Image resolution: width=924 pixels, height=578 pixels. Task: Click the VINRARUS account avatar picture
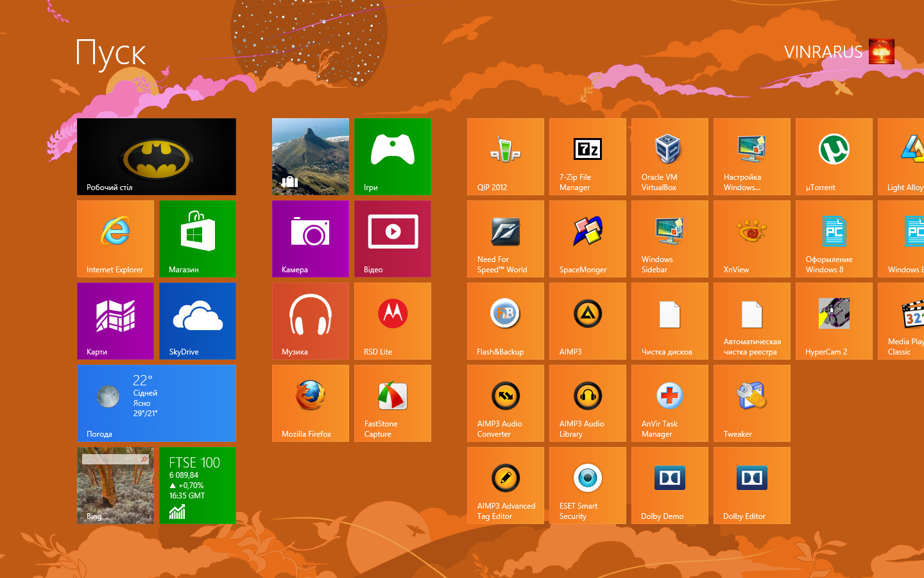[x=882, y=51]
